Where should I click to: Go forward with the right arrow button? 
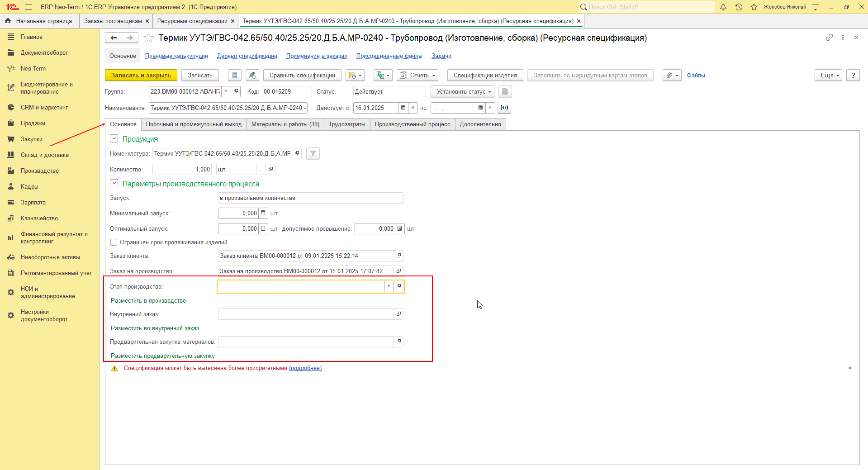130,38
